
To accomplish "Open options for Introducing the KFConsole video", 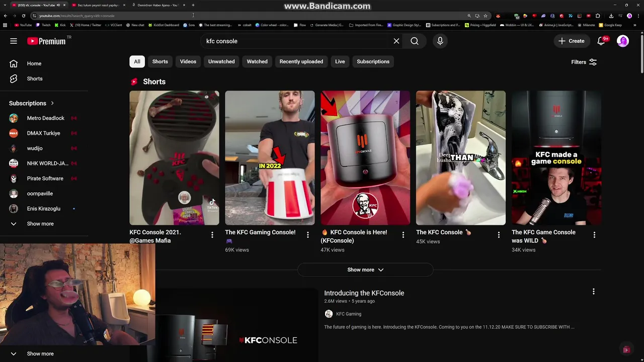I will click(594, 292).
